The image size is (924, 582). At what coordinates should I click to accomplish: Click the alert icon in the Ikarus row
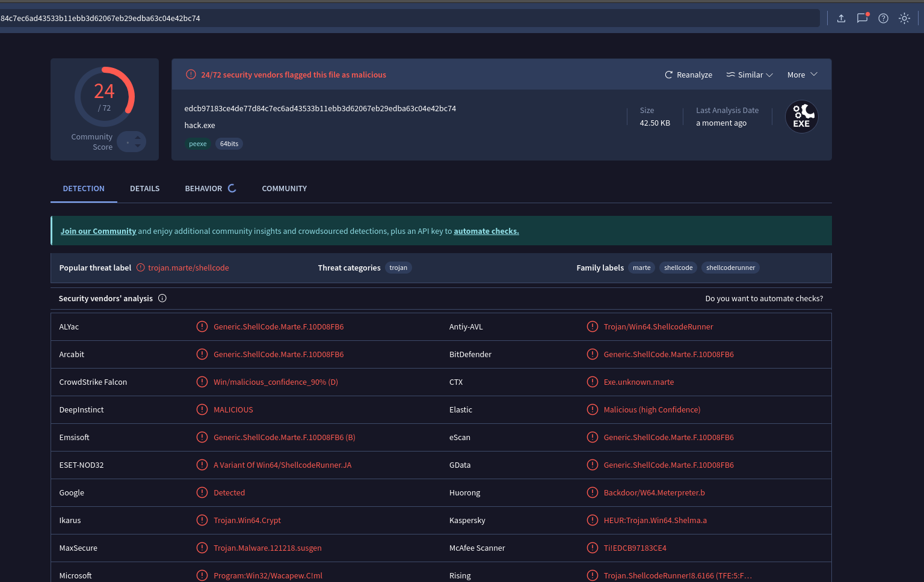202,520
